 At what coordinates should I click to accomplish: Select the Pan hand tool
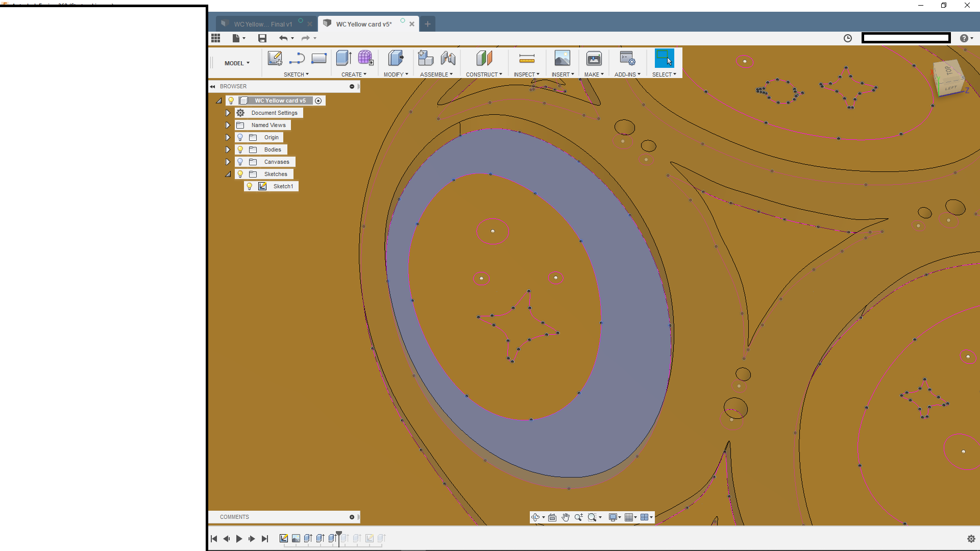coord(566,517)
